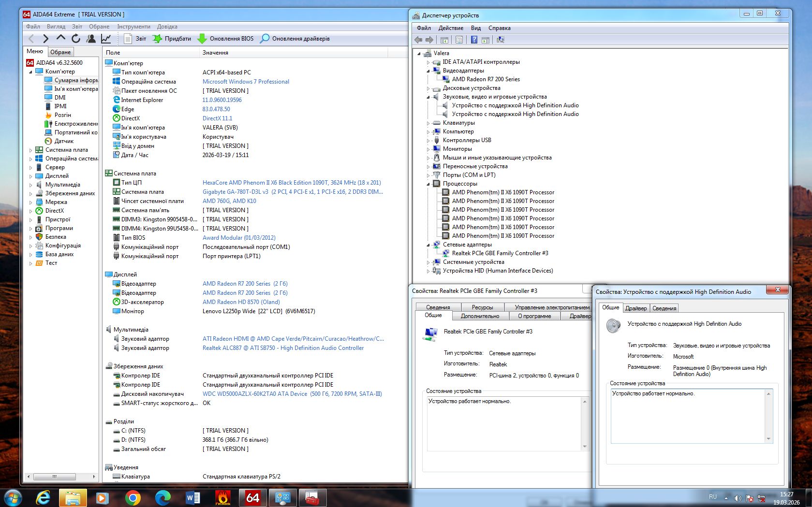This screenshot has height=507, width=812.
Task: Click WDC WD5000AZLX disk drive link
Action: tap(292, 394)
